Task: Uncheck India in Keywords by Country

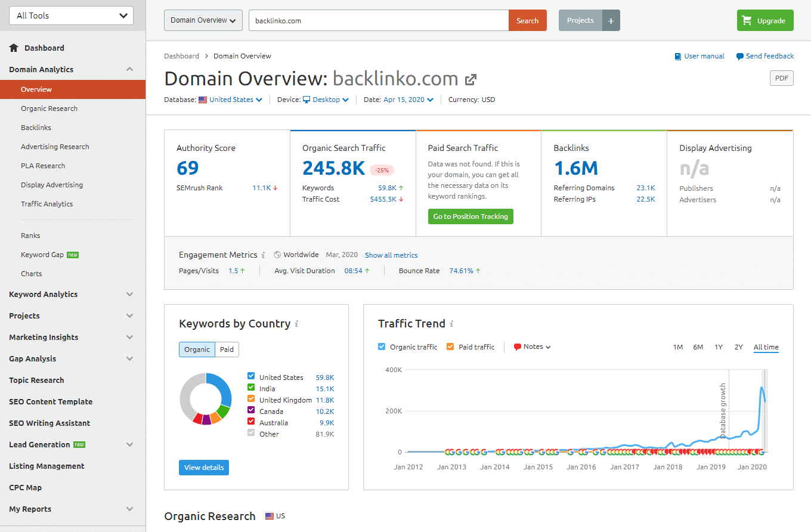Action: click(252, 388)
